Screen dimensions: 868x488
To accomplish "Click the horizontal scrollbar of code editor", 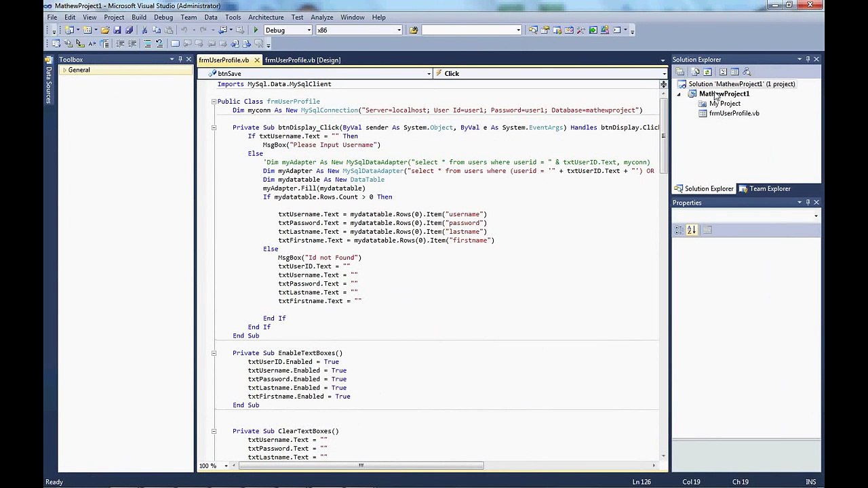I will 361,466.
